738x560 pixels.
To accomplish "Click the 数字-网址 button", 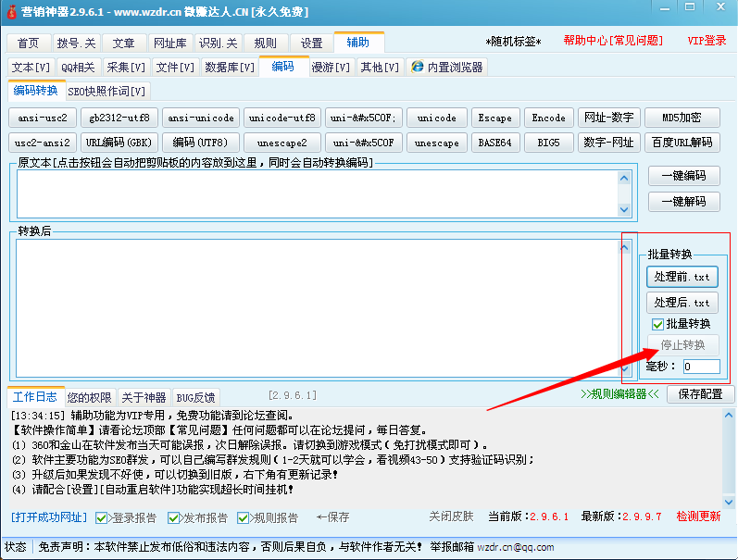I will point(608,143).
